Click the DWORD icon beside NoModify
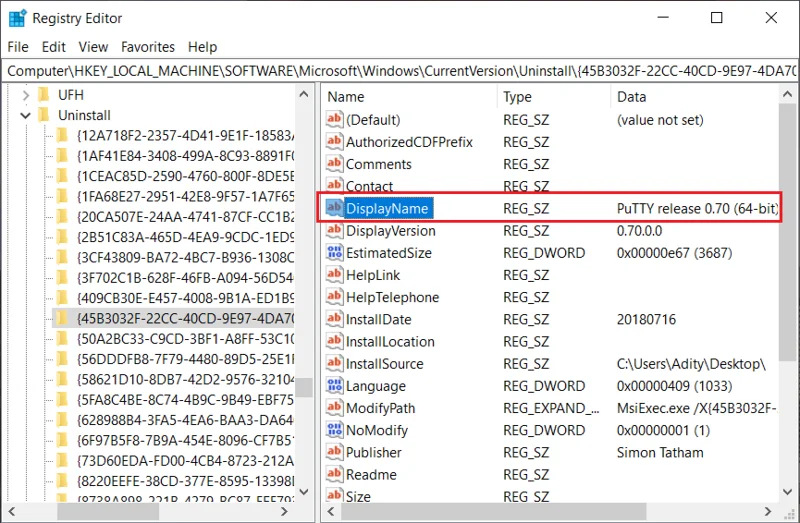Image resolution: width=800 pixels, height=523 pixels. 334,430
